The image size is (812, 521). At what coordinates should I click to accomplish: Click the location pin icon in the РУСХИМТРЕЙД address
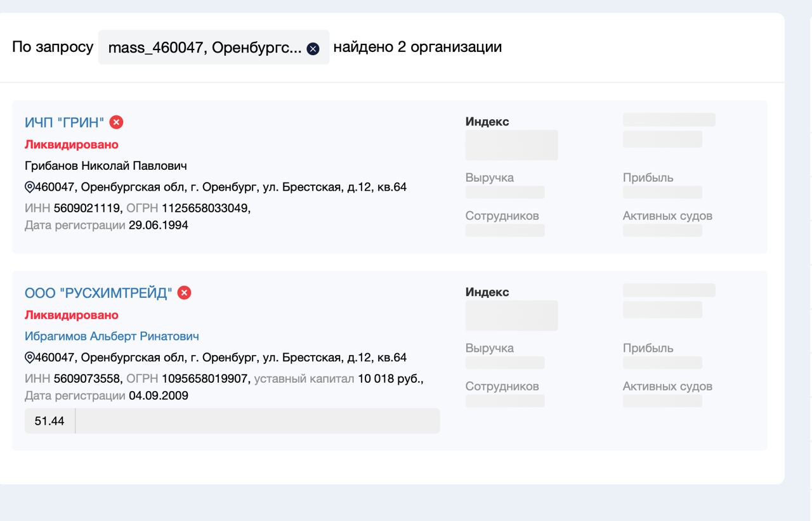(x=29, y=357)
